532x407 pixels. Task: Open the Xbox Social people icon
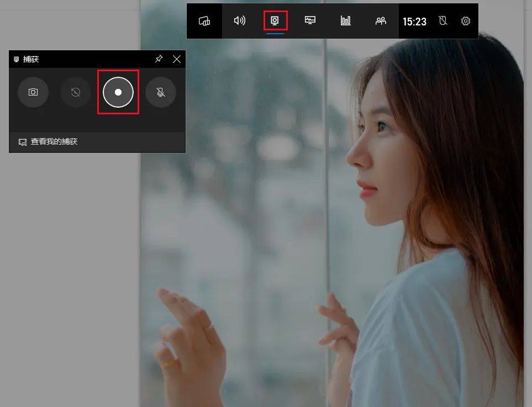click(381, 21)
